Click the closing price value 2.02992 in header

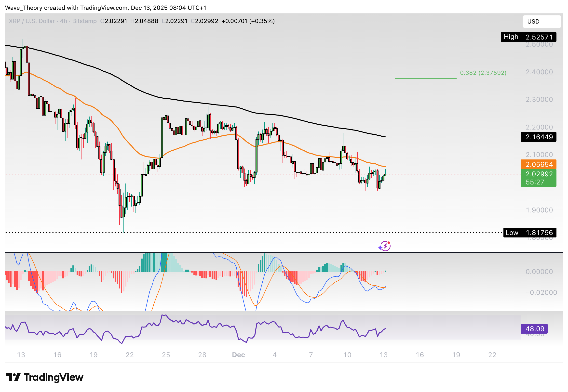206,21
